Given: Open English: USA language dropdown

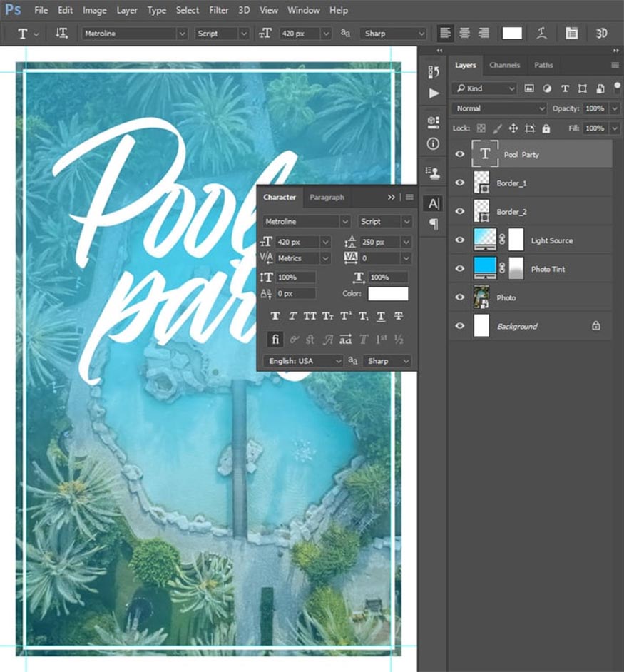Looking at the screenshot, I should click(x=303, y=361).
